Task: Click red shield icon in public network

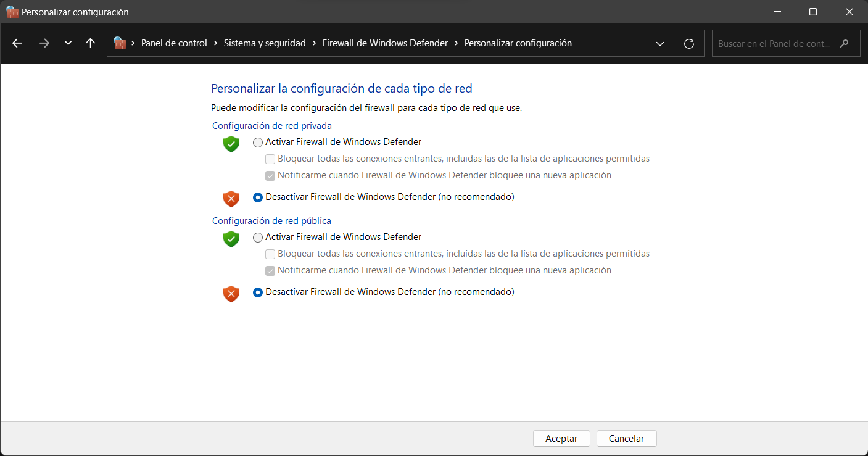Action: (231, 294)
